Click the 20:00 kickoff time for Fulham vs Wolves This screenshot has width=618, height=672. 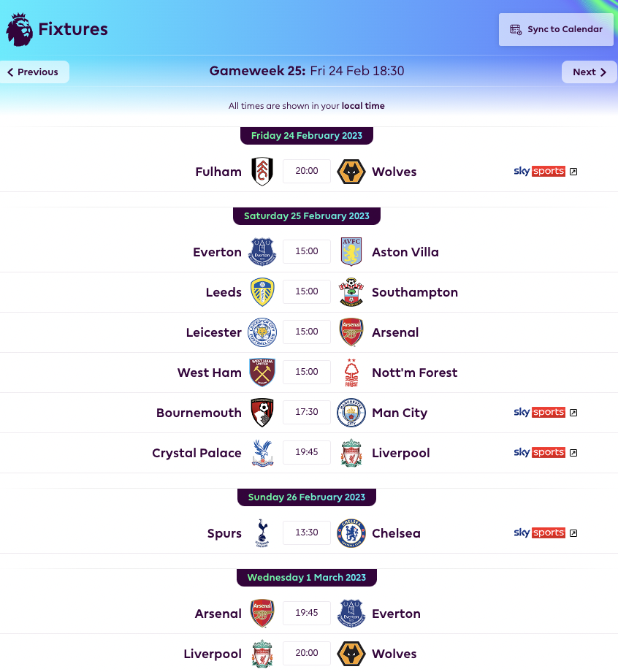click(306, 171)
